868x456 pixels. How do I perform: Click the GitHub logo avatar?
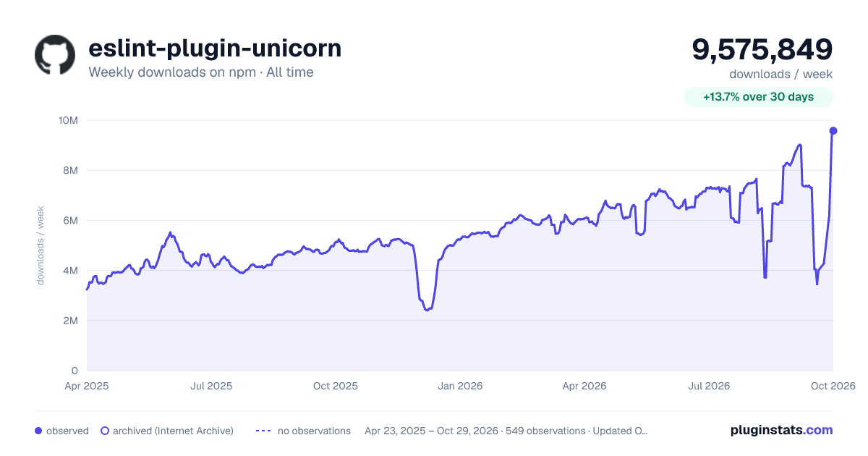[55, 55]
